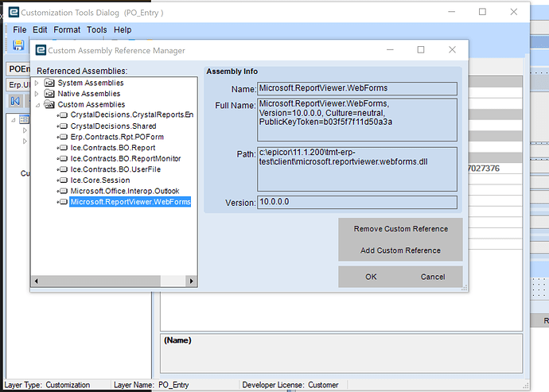Open the Help menu

(123, 29)
